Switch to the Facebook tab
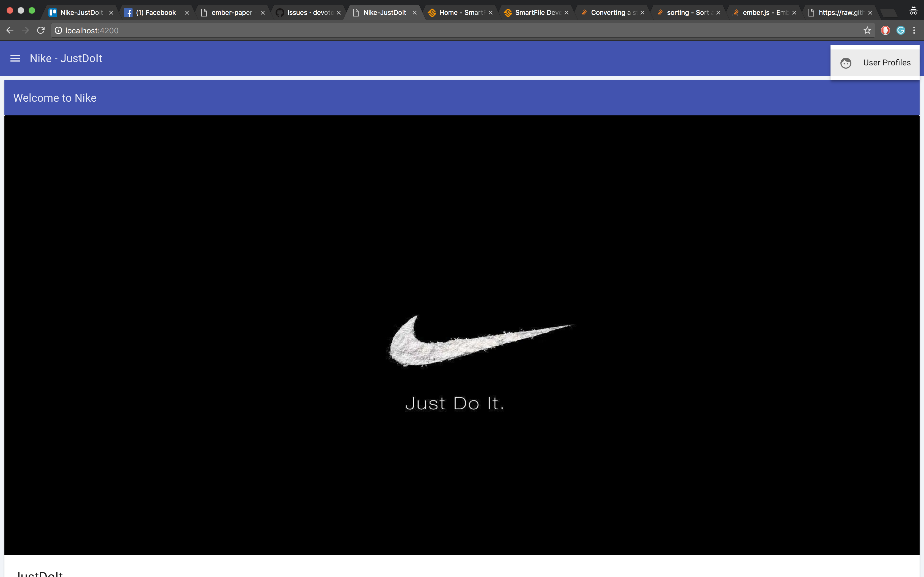Viewport: 924px width, 577px height. click(155, 13)
